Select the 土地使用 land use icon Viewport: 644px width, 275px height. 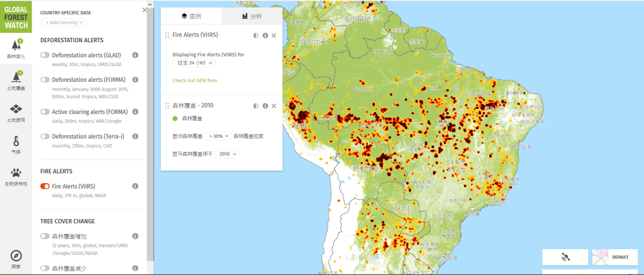point(16,112)
